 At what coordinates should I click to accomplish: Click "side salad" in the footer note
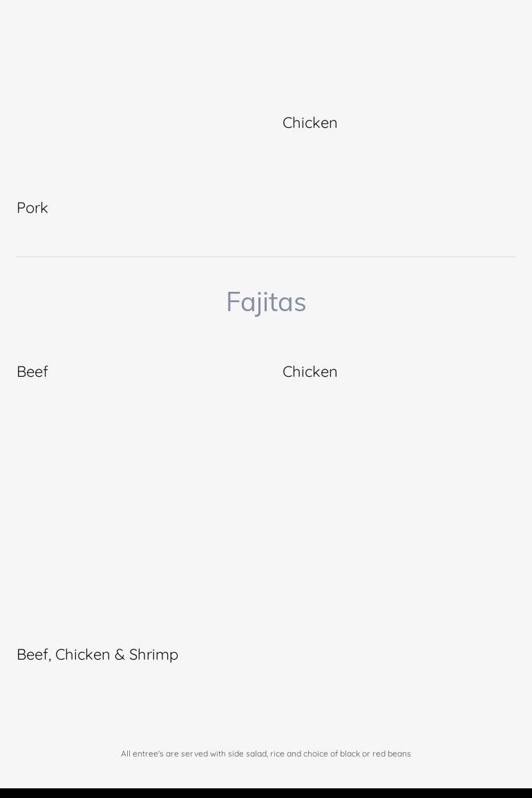point(247,754)
